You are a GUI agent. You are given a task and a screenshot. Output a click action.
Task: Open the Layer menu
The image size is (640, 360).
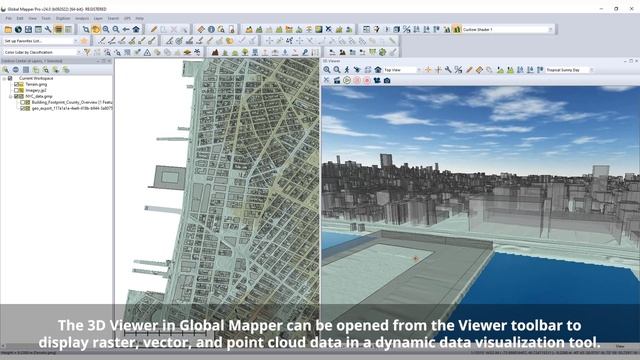coord(98,18)
